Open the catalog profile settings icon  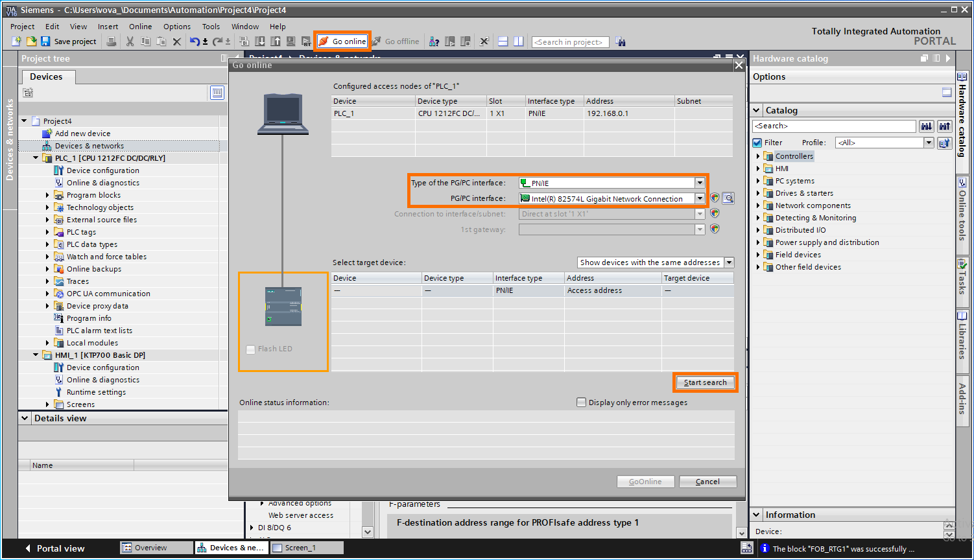[945, 143]
